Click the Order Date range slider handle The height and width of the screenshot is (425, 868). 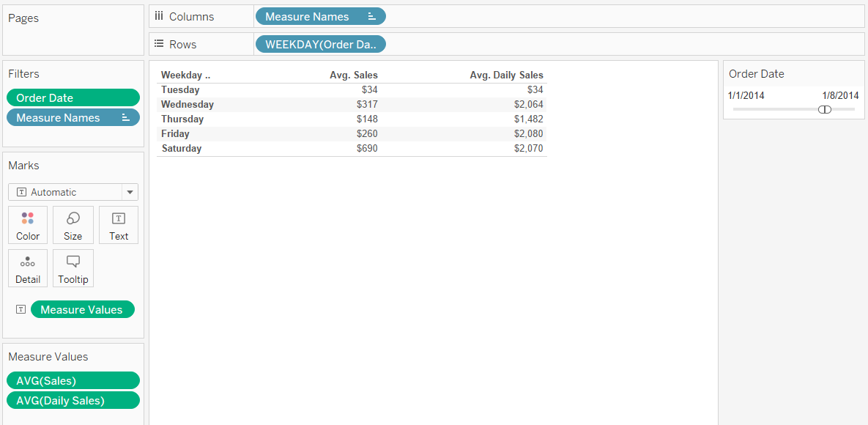pos(825,109)
